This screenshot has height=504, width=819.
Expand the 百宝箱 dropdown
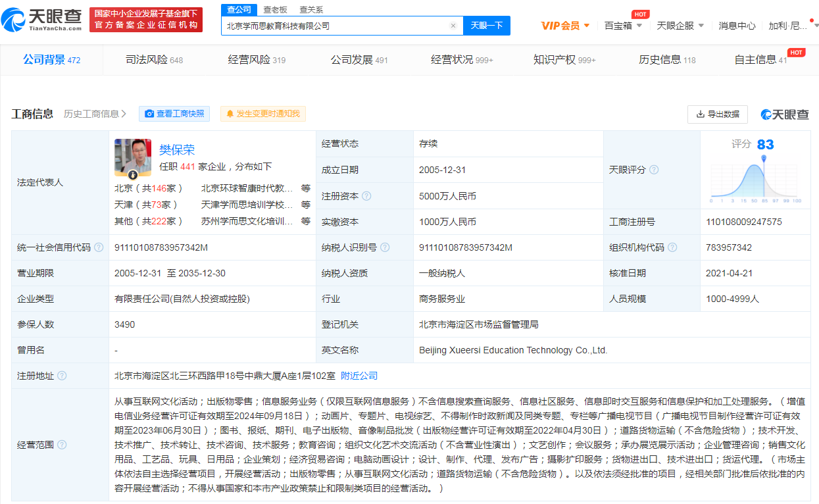(623, 26)
